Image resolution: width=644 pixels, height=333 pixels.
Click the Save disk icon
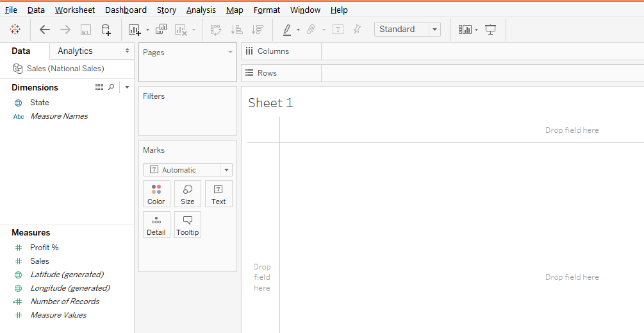coord(85,30)
